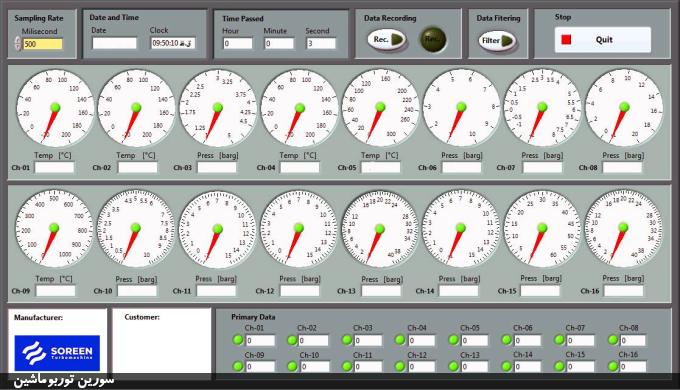Click the empty Date field
680x390 pixels.
(x=114, y=43)
